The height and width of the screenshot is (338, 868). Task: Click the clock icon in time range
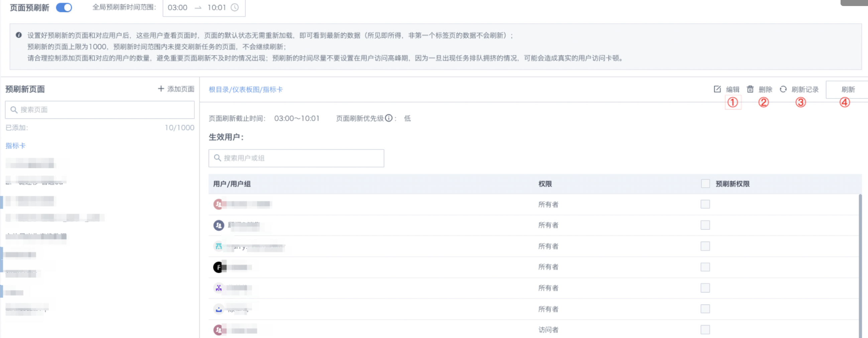(x=234, y=7)
